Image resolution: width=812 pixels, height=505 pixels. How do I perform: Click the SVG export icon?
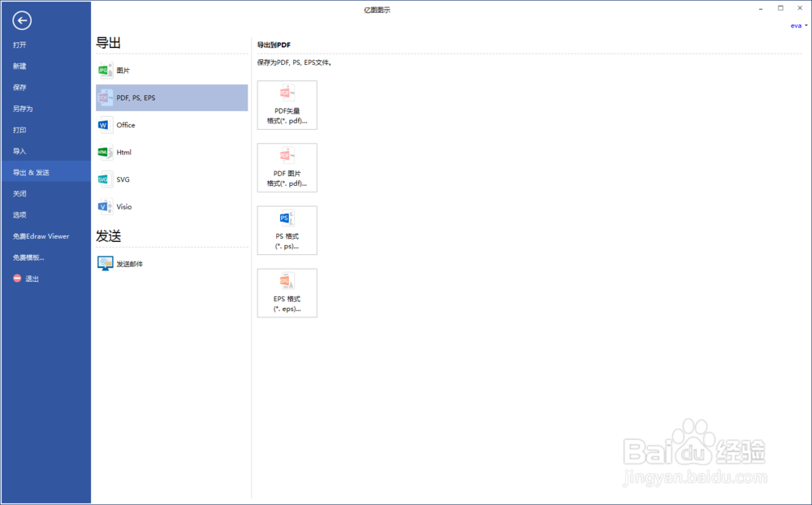(x=105, y=179)
